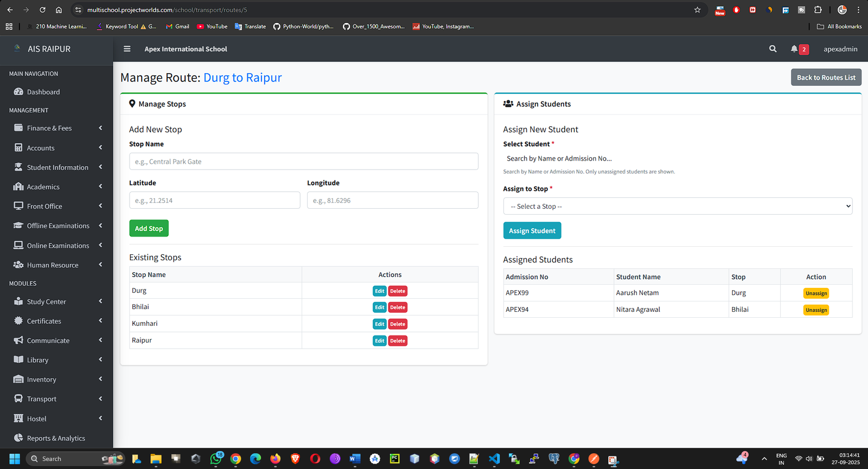Click into the Stop Name input field
Viewport: 868px width, 469px height.
pos(303,162)
